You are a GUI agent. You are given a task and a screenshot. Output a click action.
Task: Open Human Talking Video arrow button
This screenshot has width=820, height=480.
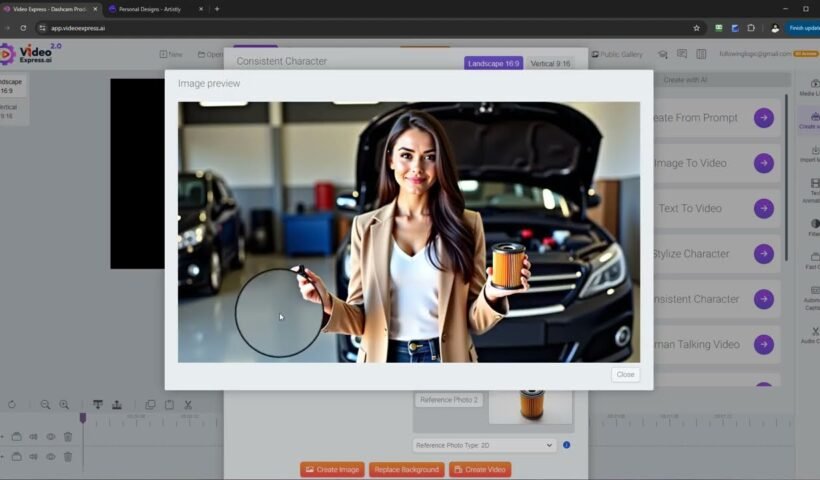tap(764, 344)
